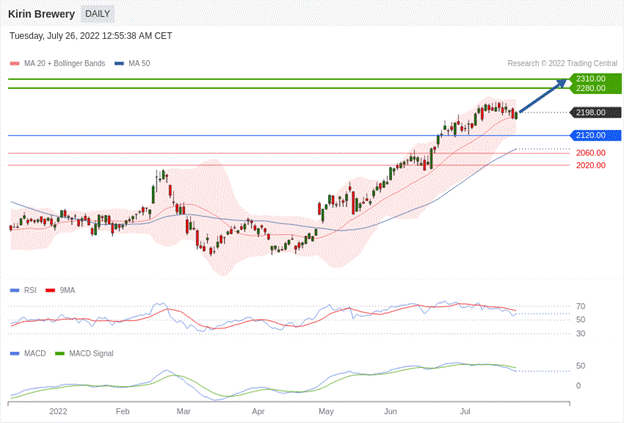Click the date line 'Tuesday, July 26, 2022 12:55:38 AM CET'
This screenshot has height=423, width=624.
point(91,36)
